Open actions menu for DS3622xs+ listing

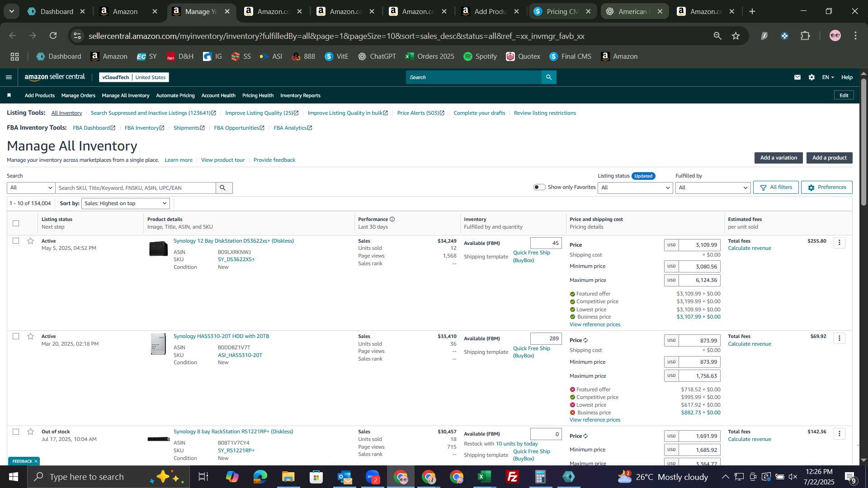840,243
